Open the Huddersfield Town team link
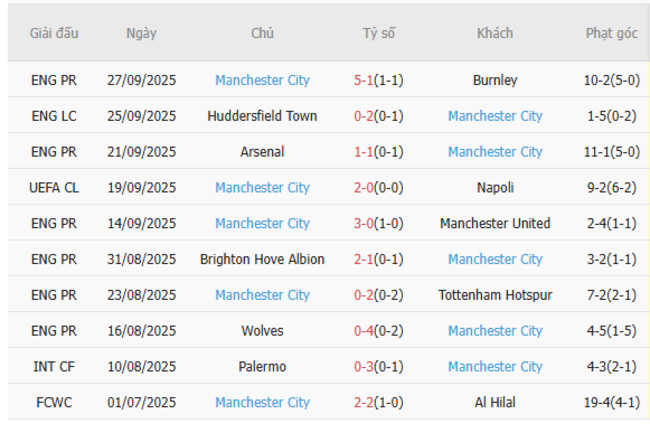Viewport: 650px width, 433px height. (x=262, y=116)
